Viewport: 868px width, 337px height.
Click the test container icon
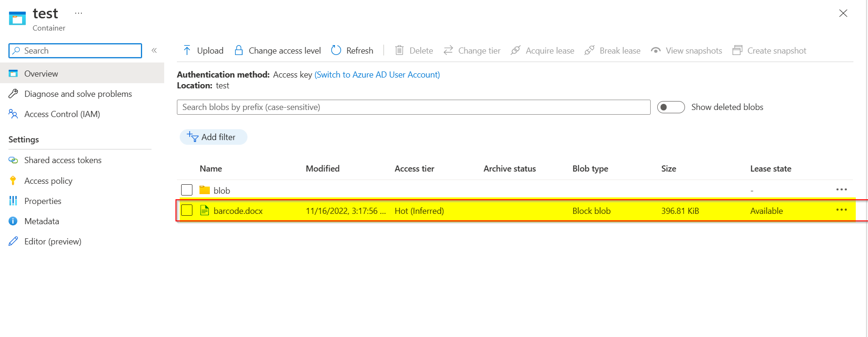[x=17, y=18]
